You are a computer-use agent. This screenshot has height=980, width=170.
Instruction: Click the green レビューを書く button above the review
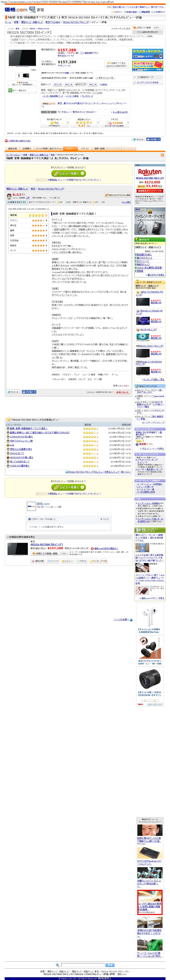[68, 174]
